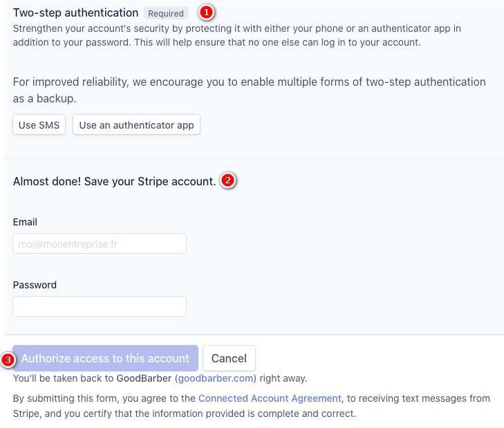504x428 pixels.
Task: Click the For improved reliability paragraph
Action: (249, 90)
